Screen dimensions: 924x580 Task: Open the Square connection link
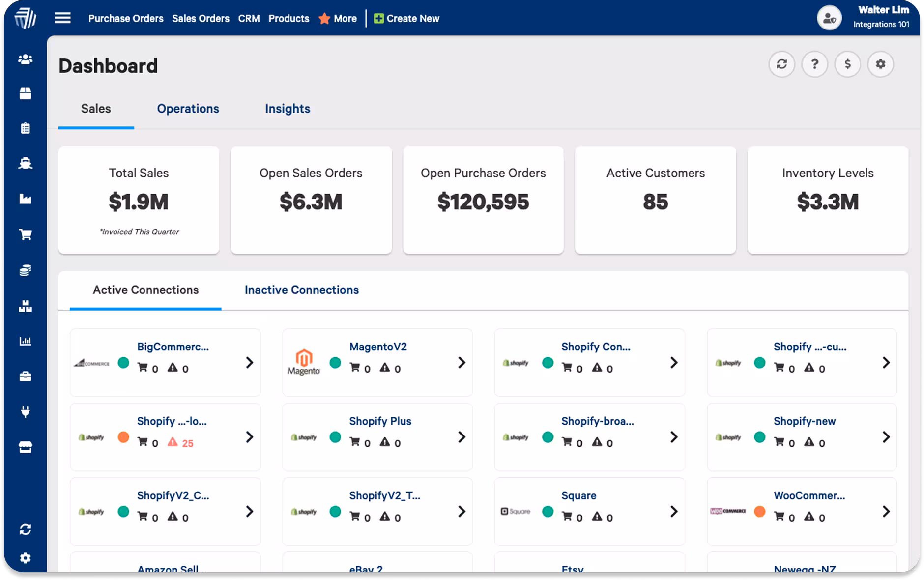[x=578, y=496]
